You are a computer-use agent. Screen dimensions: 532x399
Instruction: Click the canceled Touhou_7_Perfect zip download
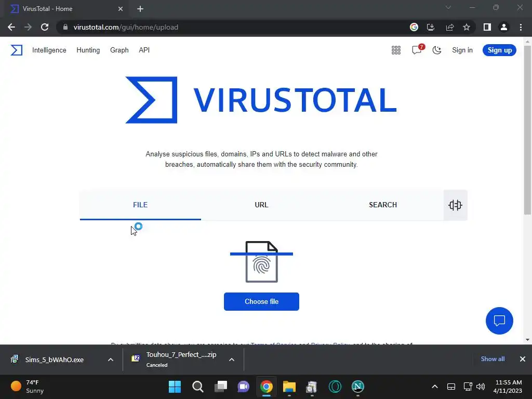[181, 360]
